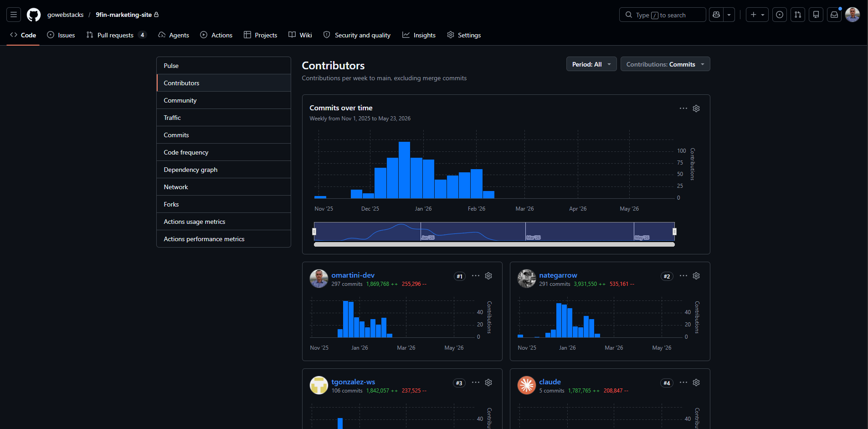Select Actions usage metrics in the sidebar
The image size is (868, 429).
pyautogui.click(x=224, y=222)
